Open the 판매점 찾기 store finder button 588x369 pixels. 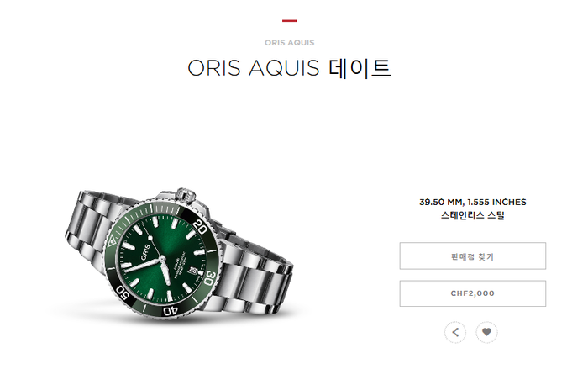472,256
